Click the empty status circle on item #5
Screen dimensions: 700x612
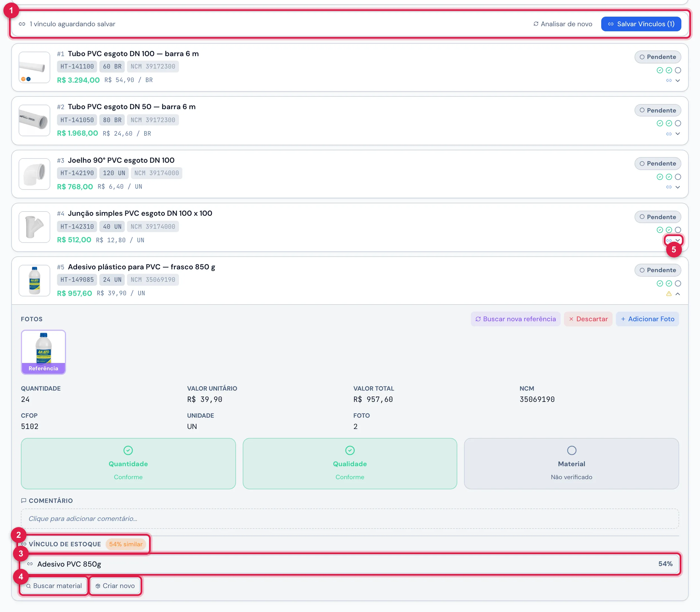click(678, 283)
